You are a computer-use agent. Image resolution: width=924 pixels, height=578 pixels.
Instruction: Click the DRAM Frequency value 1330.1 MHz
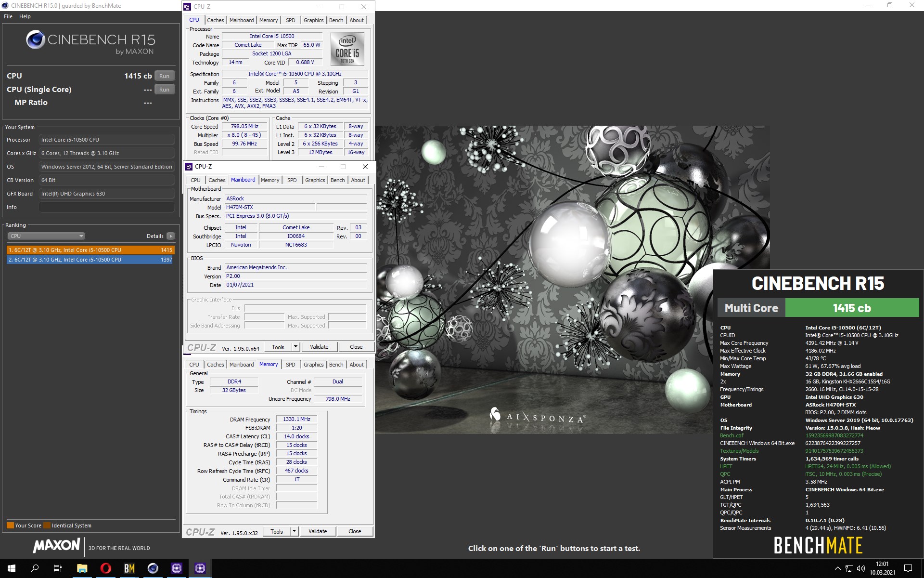296,420
